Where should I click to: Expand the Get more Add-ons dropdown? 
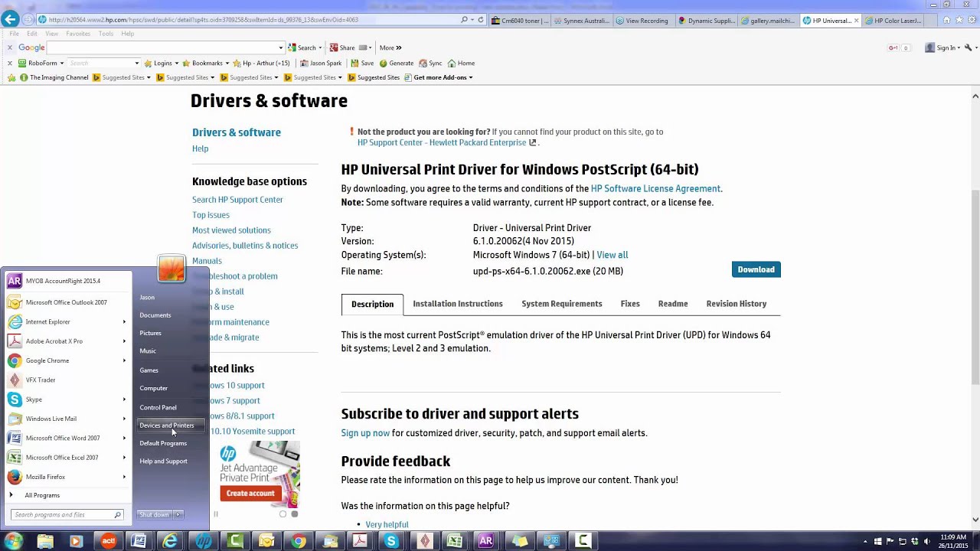pos(470,77)
